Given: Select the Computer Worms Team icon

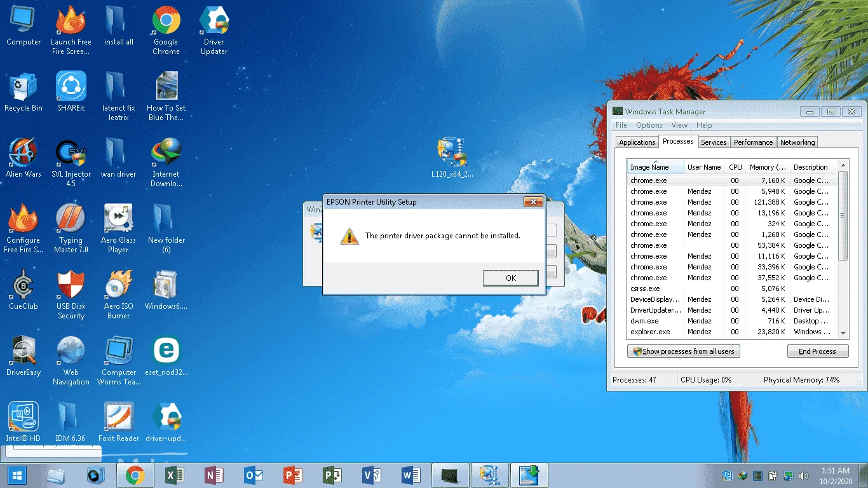Looking at the screenshot, I should (118, 361).
